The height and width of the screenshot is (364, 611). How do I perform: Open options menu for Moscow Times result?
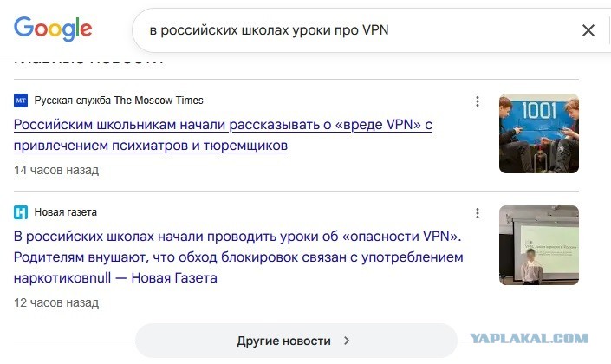click(x=478, y=101)
